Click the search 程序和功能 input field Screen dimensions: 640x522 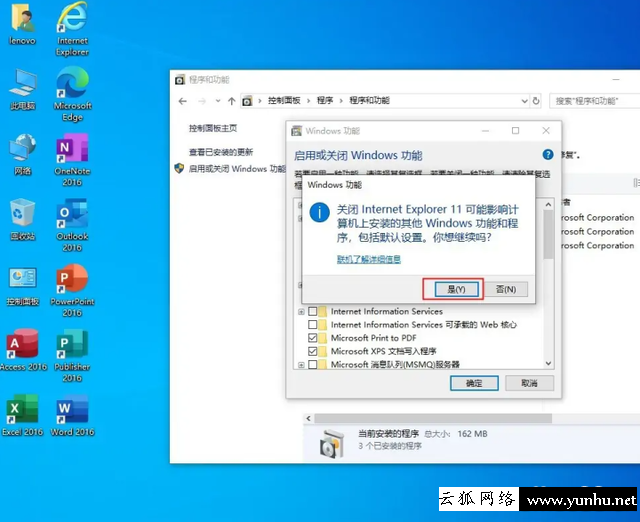pyautogui.click(x=595, y=101)
